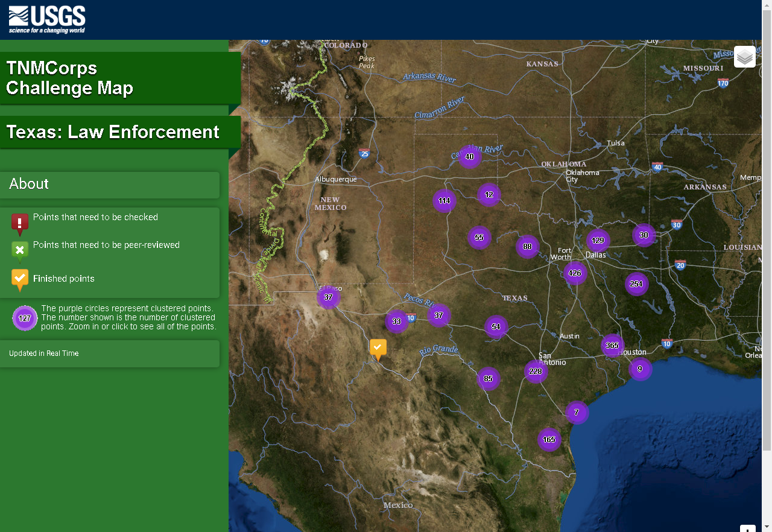The image size is (772, 532).
Task: Click 'Points that need to be checked'
Action: tap(95, 217)
